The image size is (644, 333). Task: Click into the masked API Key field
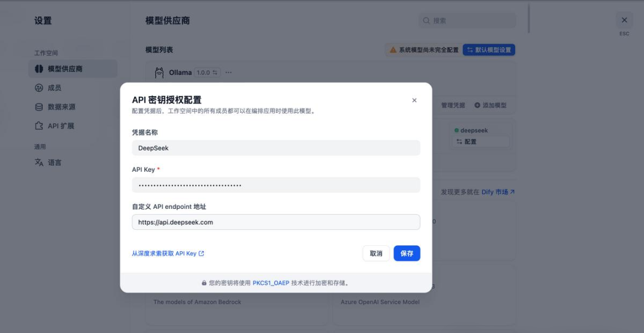275,185
